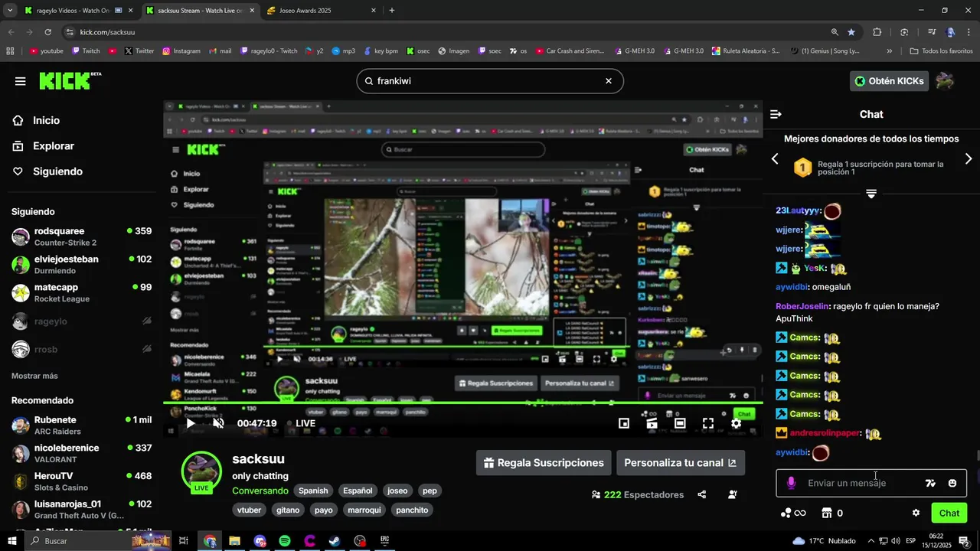Select the Español tag

tap(358, 491)
